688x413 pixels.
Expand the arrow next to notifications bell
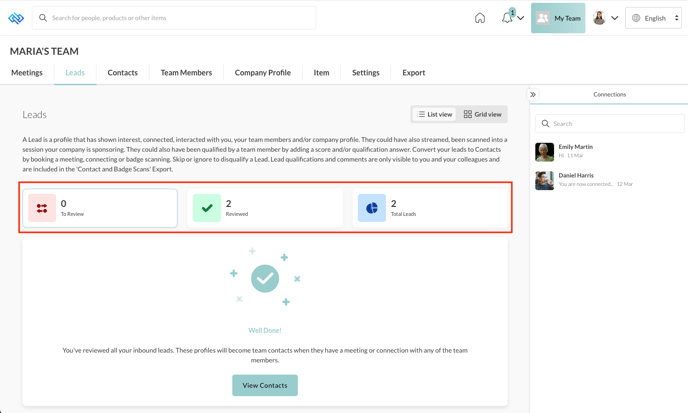[521, 18]
